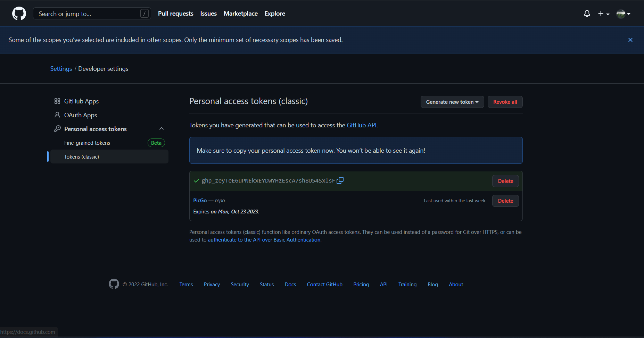Image resolution: width=644 pixels, height=338 pixels.
Task: Click the ghp_ token text
Action: point(268,181)
